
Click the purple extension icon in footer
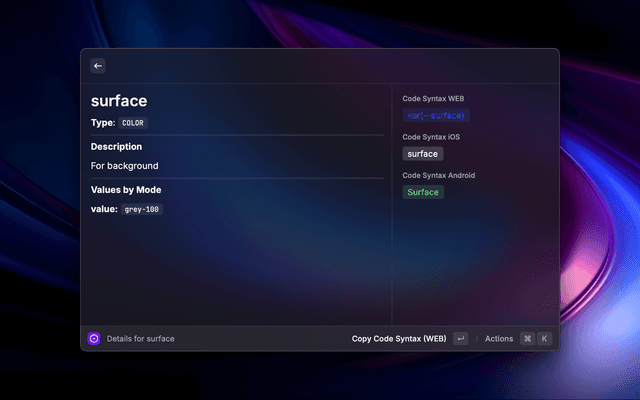(x=94, y=339)
